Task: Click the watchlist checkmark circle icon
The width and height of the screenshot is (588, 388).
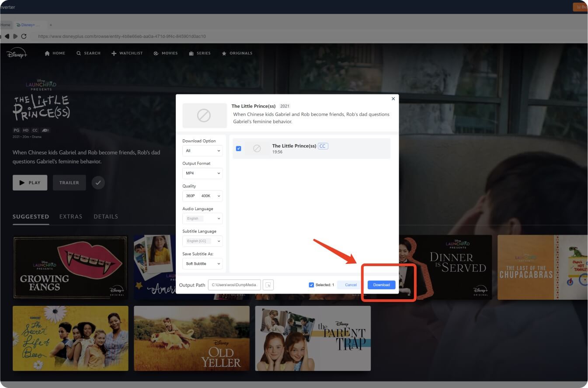Action: [98, 183]
